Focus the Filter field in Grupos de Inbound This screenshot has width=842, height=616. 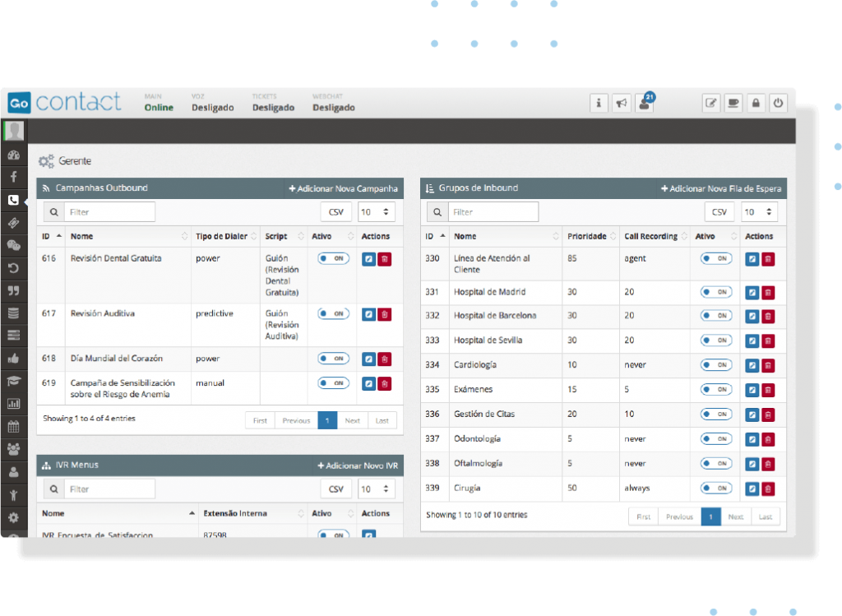[493, 212]
